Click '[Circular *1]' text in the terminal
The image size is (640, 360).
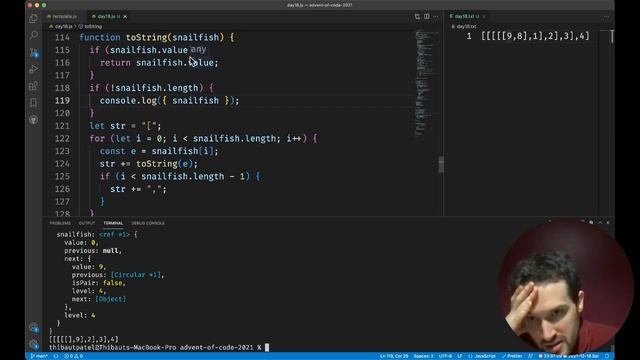pyautogui.click(x=136, y=275)
